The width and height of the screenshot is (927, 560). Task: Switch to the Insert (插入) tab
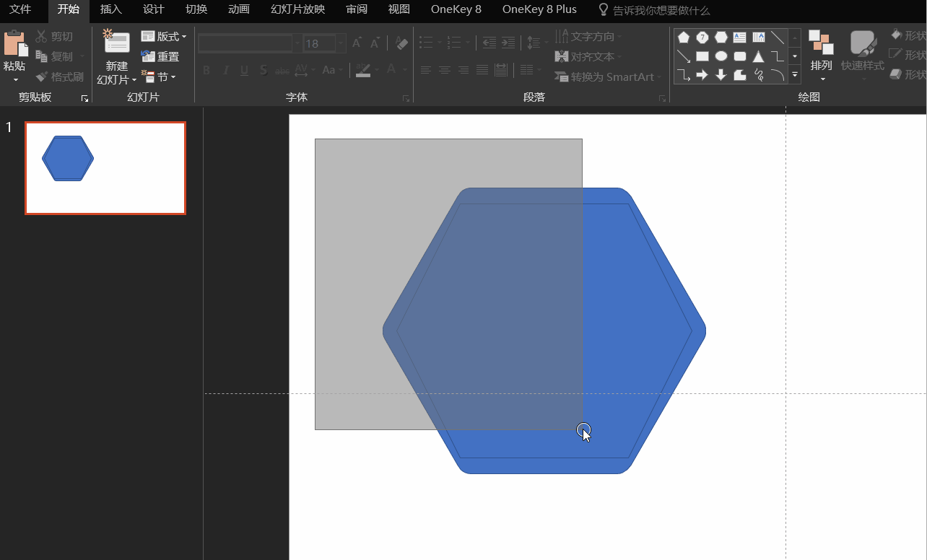[x=111, y=9]
